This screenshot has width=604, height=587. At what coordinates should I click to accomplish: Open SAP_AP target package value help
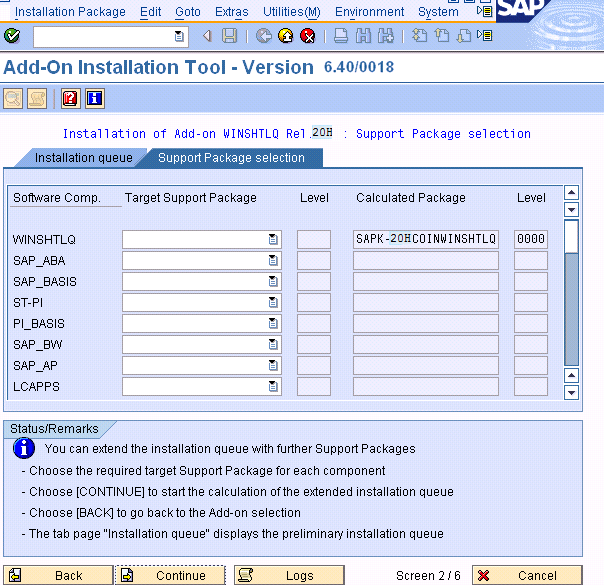pyautogui.click(x=273, y=365)
